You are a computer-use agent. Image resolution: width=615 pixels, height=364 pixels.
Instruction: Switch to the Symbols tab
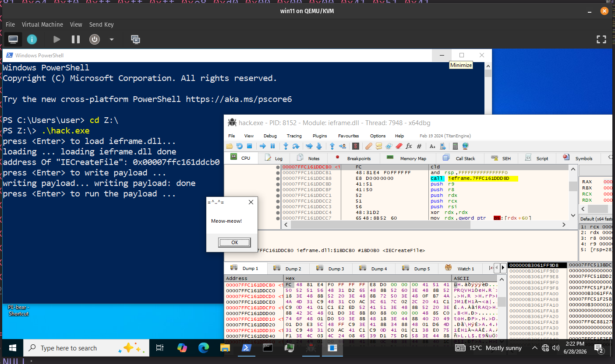coord(578,158)
